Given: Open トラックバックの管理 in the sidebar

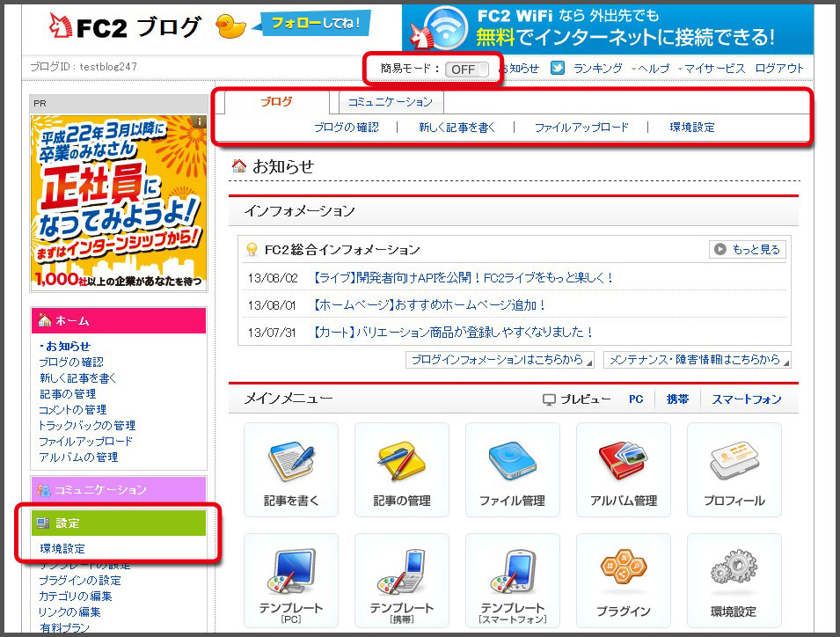Looking at the screenshot, I should 87,425.
